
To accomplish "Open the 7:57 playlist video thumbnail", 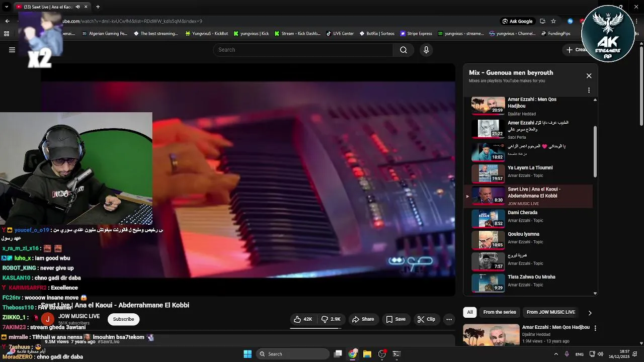I will (488, 261).
